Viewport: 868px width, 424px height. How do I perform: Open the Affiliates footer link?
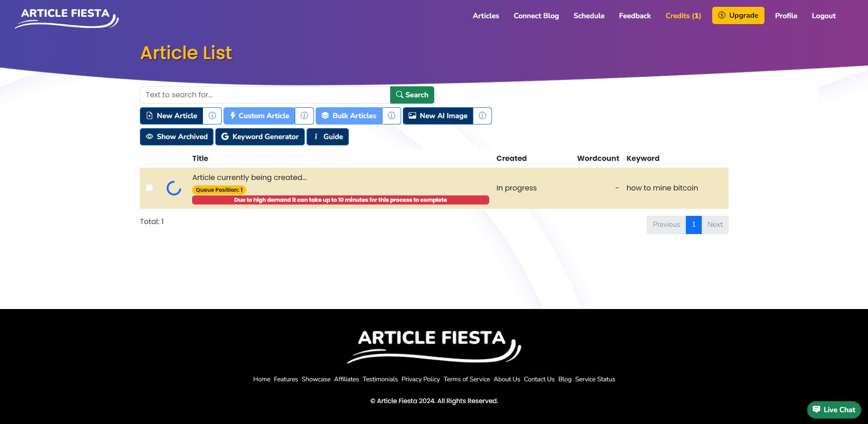(x=347, y=379)
